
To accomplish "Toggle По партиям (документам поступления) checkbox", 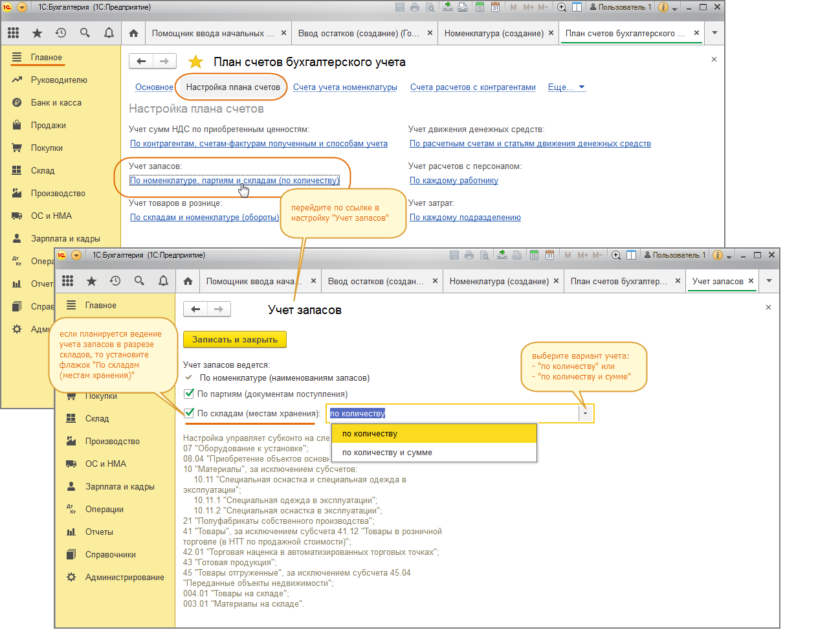I will point(190,394).
